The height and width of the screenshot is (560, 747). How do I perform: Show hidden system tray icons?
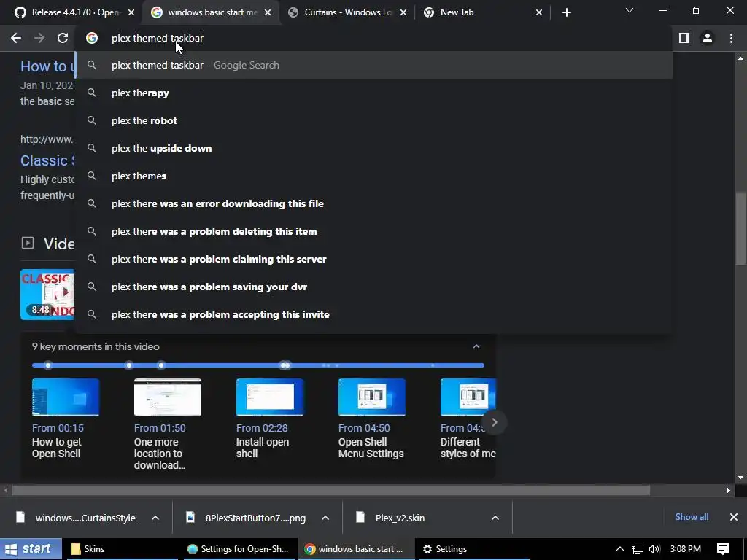click(620, 549)
